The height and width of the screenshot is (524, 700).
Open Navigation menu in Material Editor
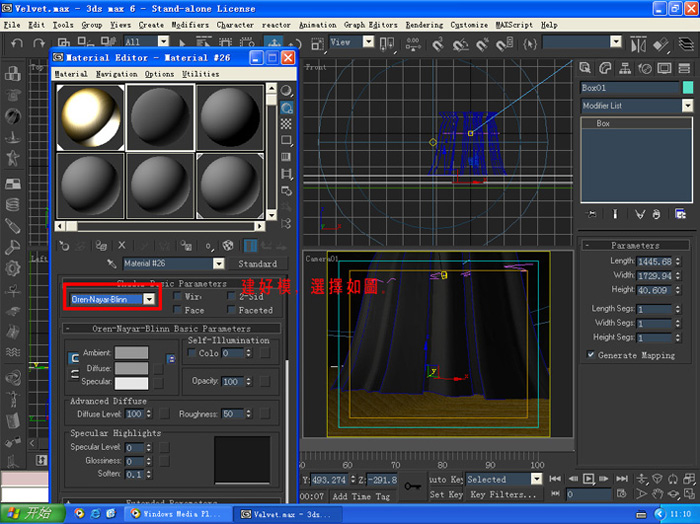117,74
